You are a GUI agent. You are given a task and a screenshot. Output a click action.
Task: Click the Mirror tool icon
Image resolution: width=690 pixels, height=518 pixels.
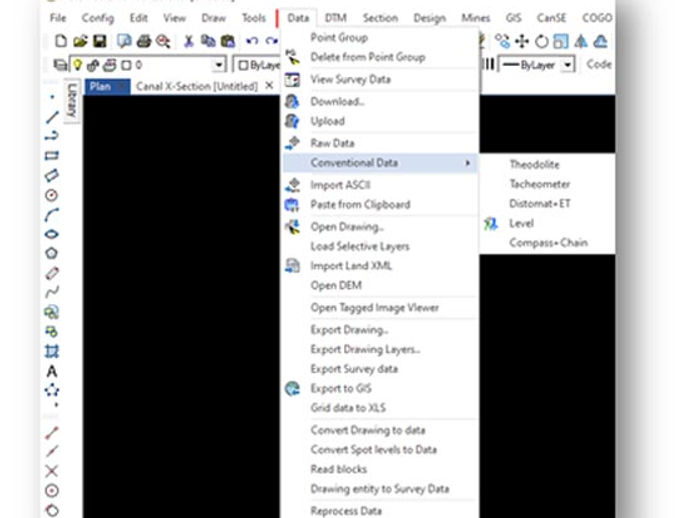(x=581, y=41)
